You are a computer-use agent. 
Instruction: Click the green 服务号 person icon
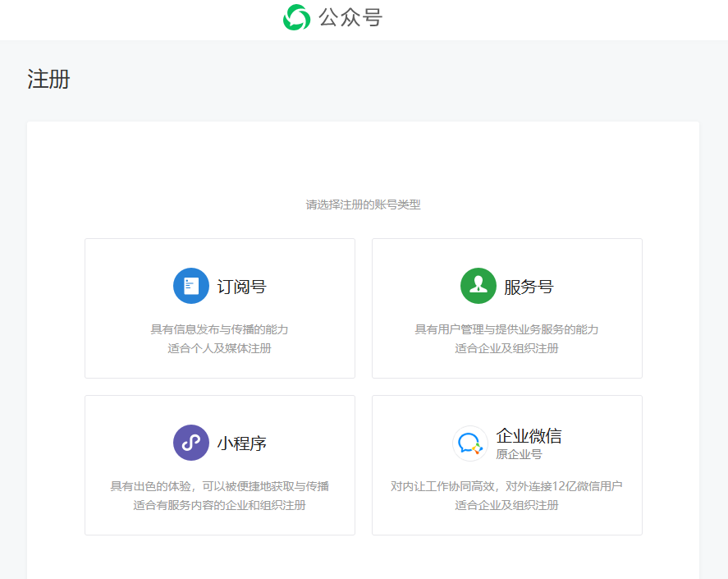click(478, 286)
